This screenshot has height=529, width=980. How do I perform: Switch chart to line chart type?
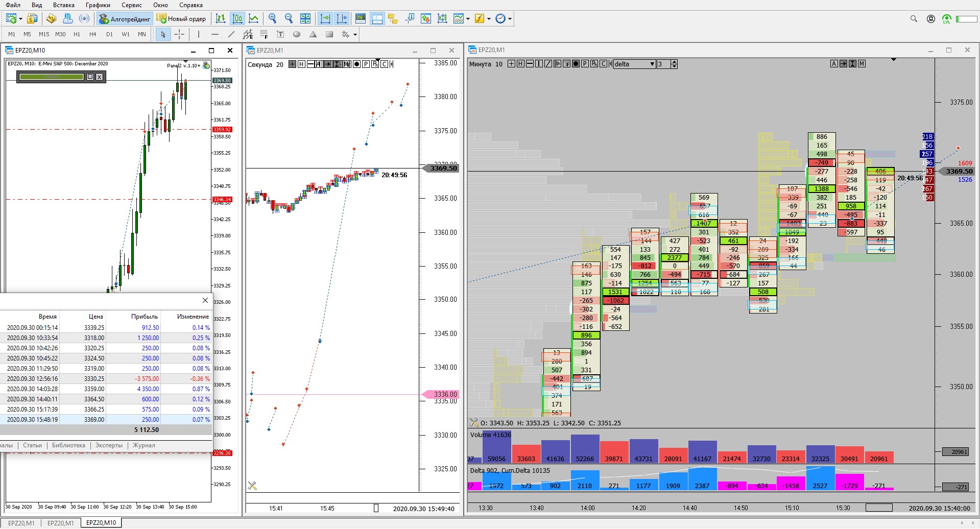pyautogui.click(x=253, y=19)
